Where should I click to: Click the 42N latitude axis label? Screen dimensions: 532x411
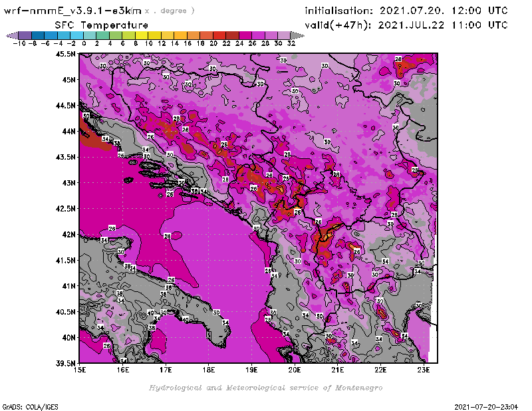68,235
